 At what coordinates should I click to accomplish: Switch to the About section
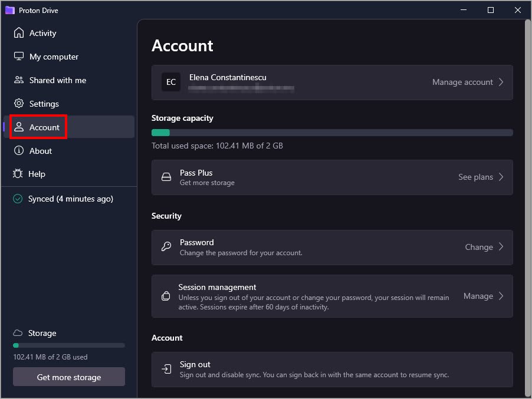41,151
